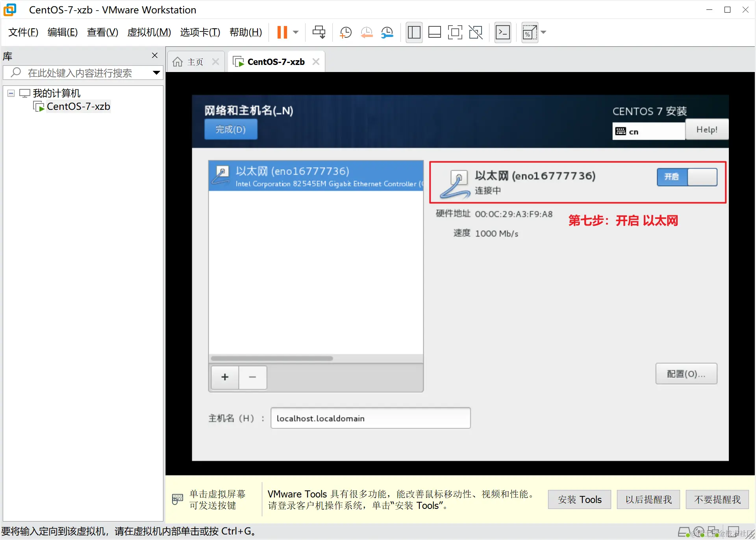Image resolution: width=756 pixels, height=540 pixels.
Task: Close the 主页 tab
Action: (x=215, y=62)
